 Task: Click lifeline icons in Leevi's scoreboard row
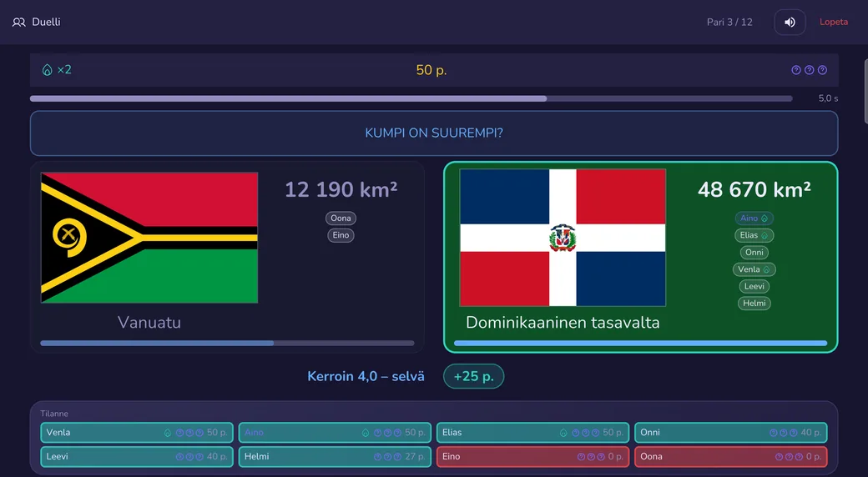point(190,457)
